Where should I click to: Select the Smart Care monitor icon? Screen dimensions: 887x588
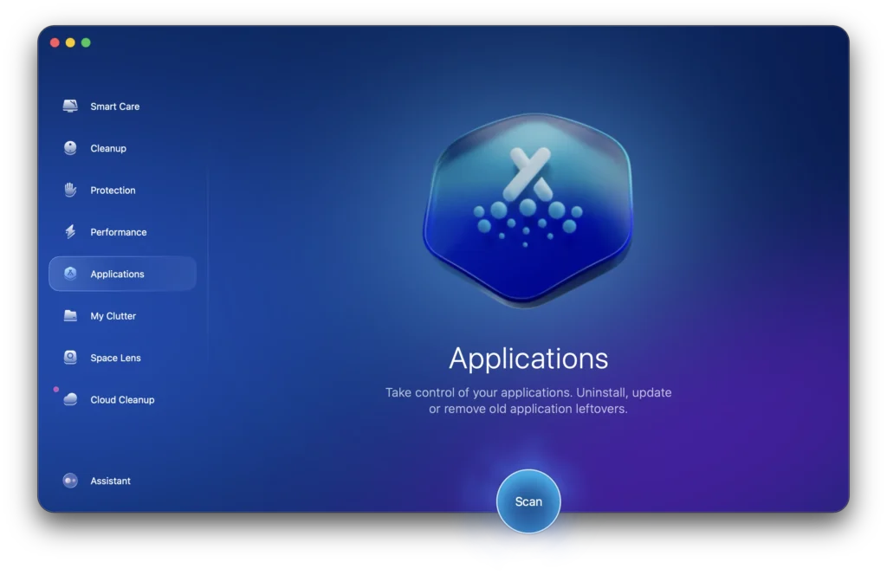(x=70, y=106)
